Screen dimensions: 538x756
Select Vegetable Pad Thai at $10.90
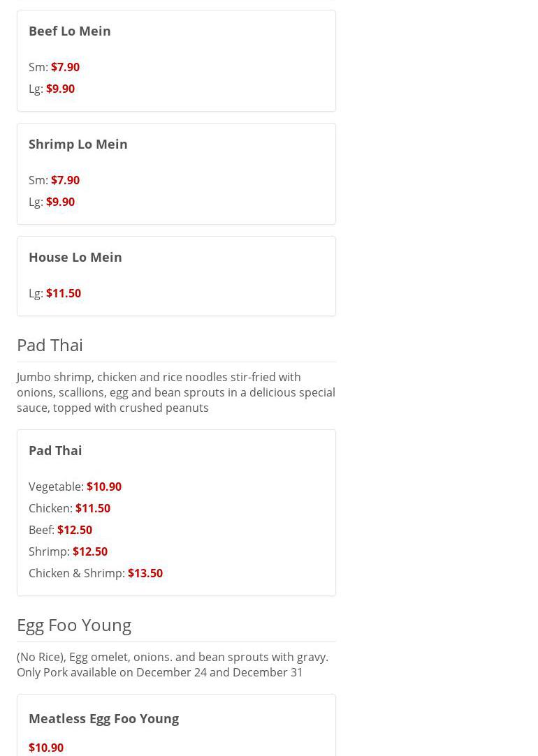click(x=103, y=487)
